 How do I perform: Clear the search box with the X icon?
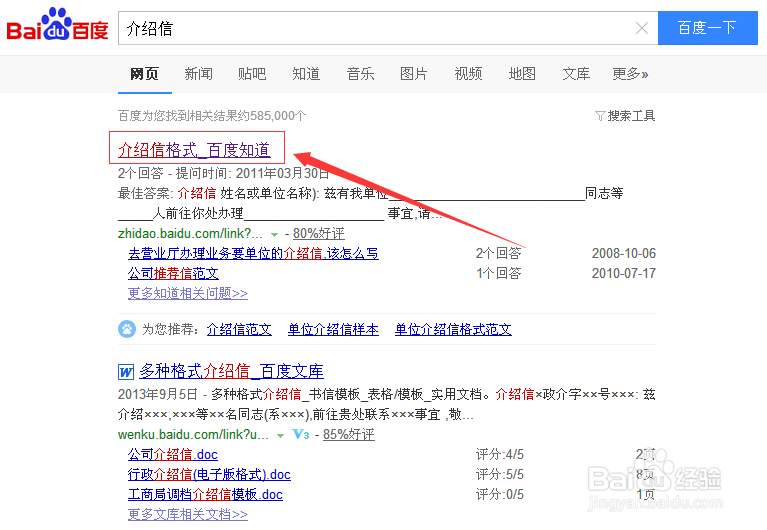tap(642, 28)
